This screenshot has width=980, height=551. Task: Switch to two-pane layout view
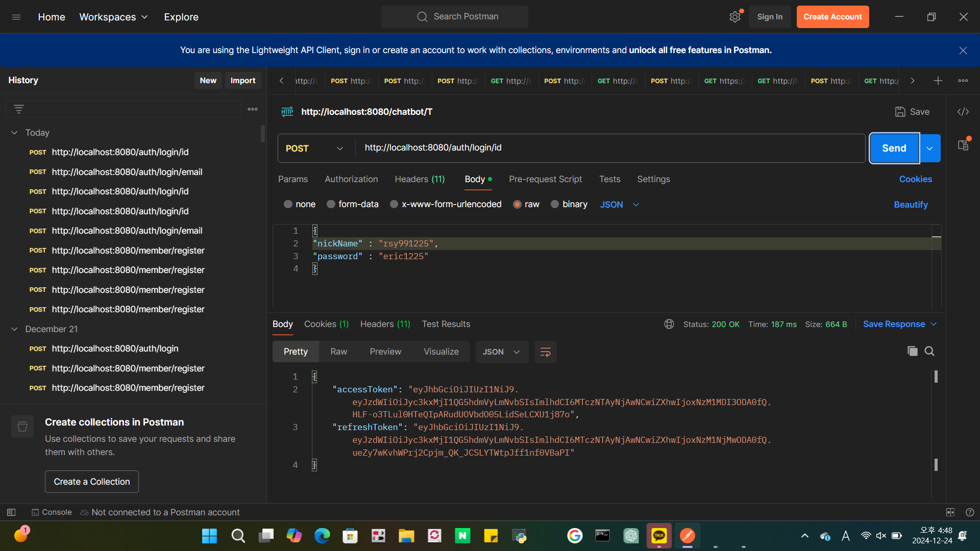(x=950, y=512)
